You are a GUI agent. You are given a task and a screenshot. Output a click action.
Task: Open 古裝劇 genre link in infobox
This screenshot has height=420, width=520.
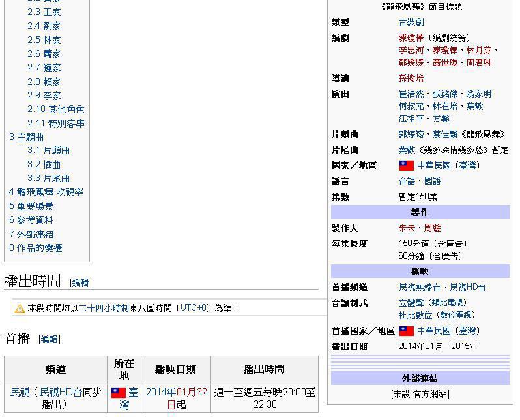click(411, 23)
